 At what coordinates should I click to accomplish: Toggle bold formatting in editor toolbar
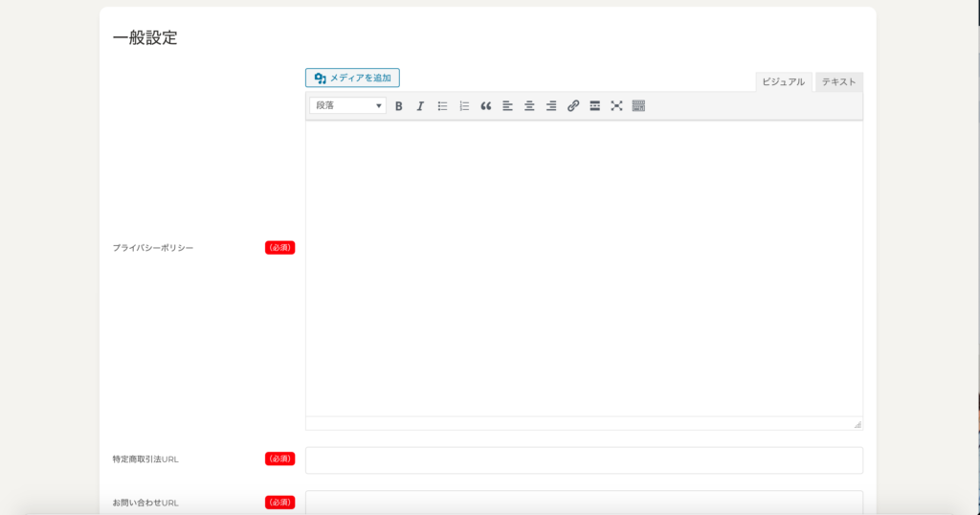(398, 106)
